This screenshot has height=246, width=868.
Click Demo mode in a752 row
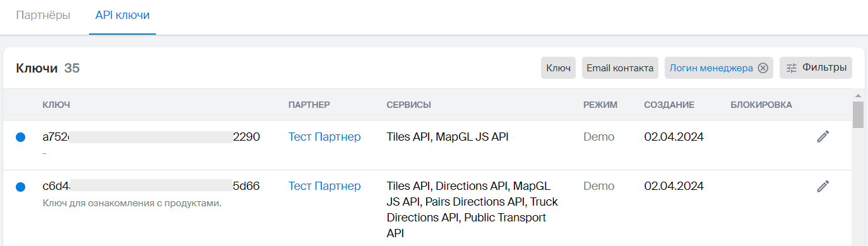tap(599, 137)
